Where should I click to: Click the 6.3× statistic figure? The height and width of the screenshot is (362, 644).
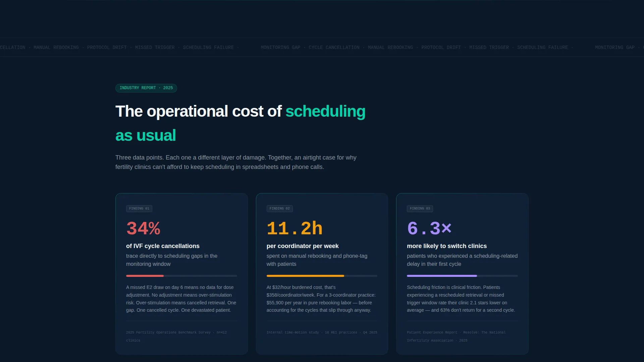click(x=429, y=228)
